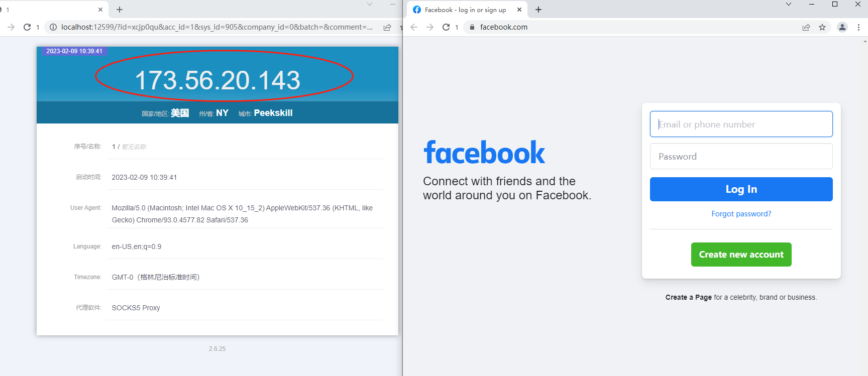Screen dimensions: 868x376
Task: Click the localhost address bar URL
Action: (x=216, y=27)
